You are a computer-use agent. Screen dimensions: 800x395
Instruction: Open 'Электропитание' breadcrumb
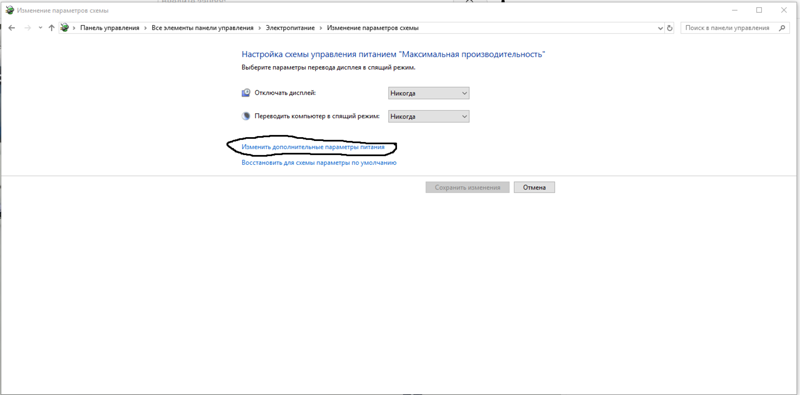point(290,28)
